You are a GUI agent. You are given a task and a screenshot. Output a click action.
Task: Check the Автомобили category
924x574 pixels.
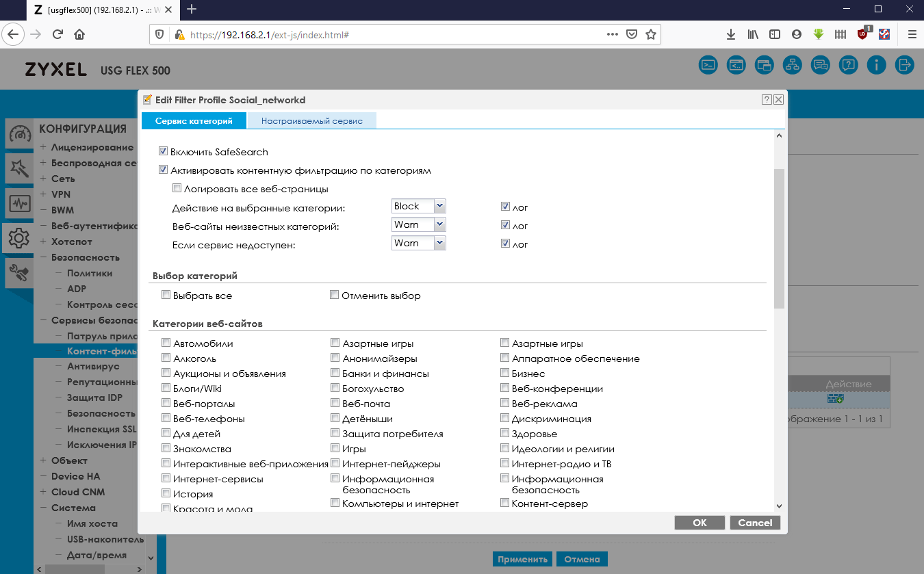166,343
